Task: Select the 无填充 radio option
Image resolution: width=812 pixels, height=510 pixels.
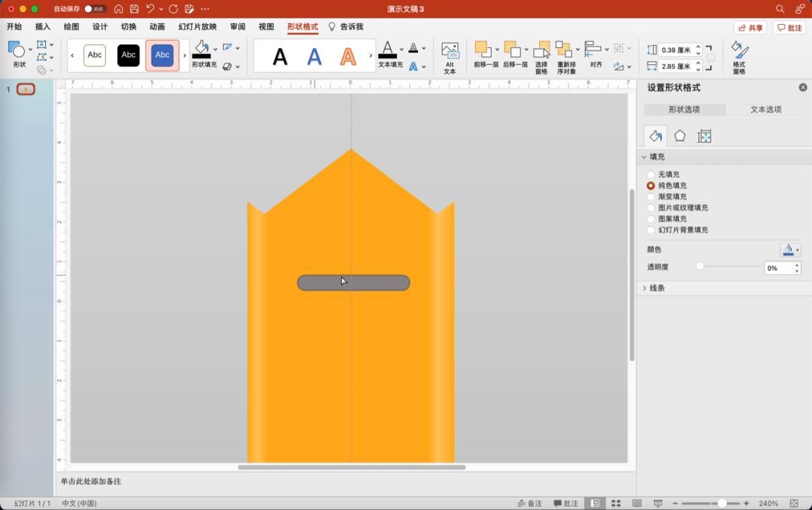Action: [651, 175]
